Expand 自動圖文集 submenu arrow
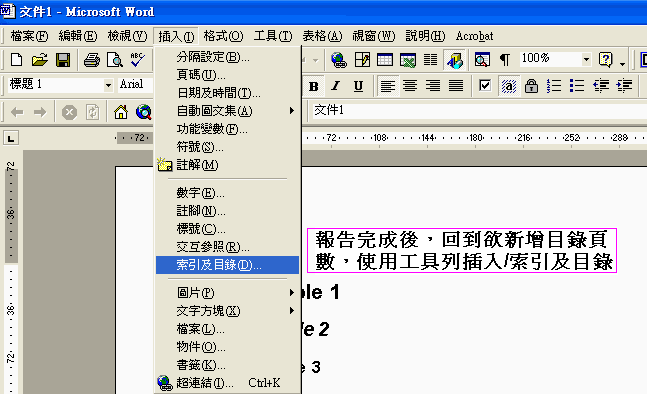Viewport: 647px width, 394px height. coord(292,111)
